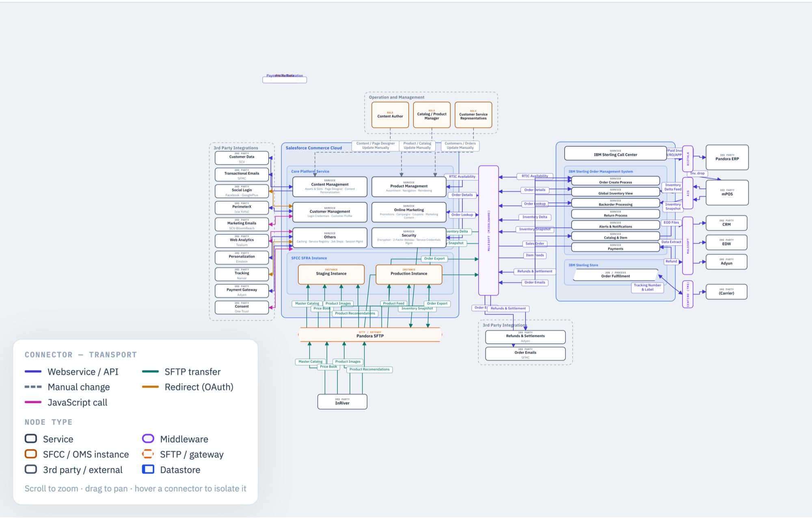This screenshot has height=518, width=812.
Task: Click the Staging Instance node
Action: [x=331, y=275]
